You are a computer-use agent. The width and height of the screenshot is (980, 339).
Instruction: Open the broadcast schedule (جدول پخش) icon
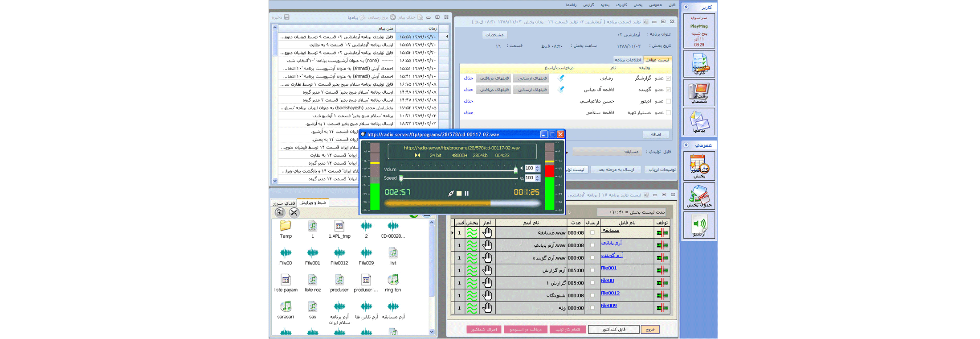point(699,196)
